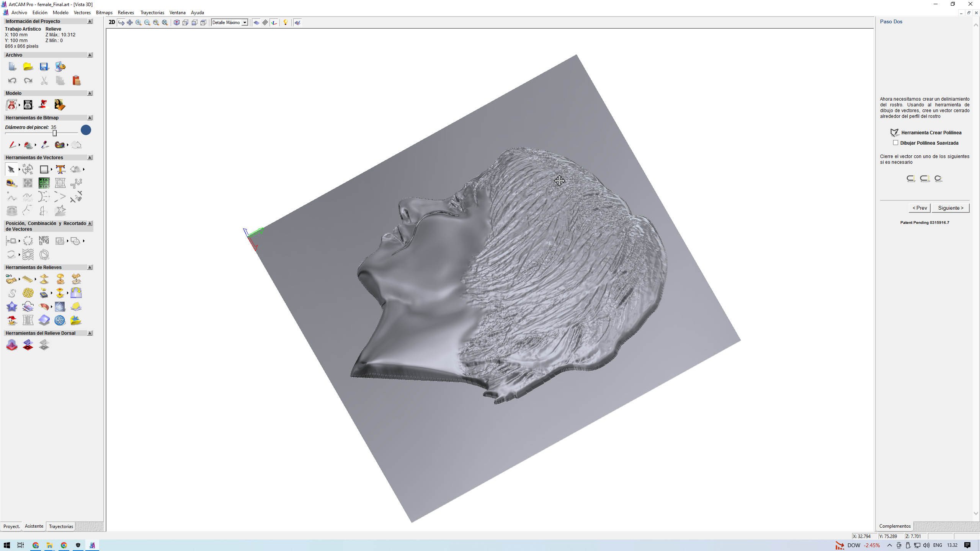Click the Nesting vectors tool
Screen dimensions: 980x551
44,241
